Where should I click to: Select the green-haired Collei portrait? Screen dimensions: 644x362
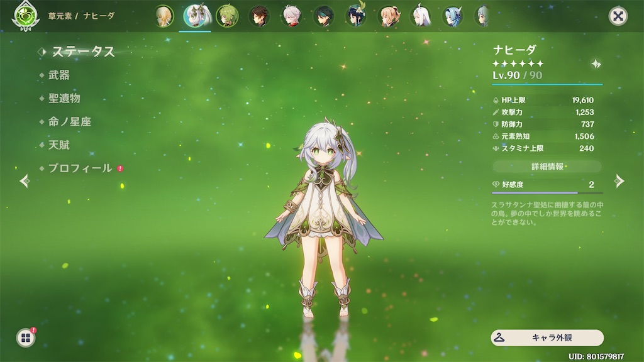click(227, 16)
